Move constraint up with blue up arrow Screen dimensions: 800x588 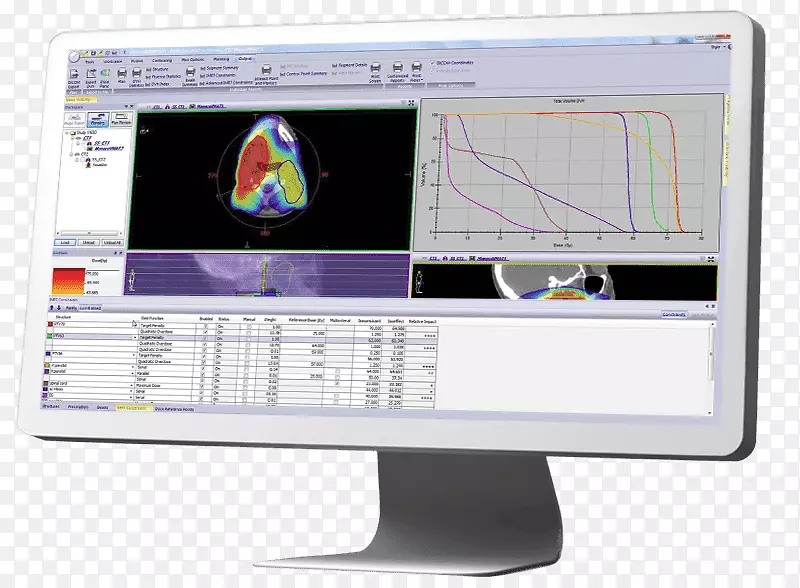(52, 308)
